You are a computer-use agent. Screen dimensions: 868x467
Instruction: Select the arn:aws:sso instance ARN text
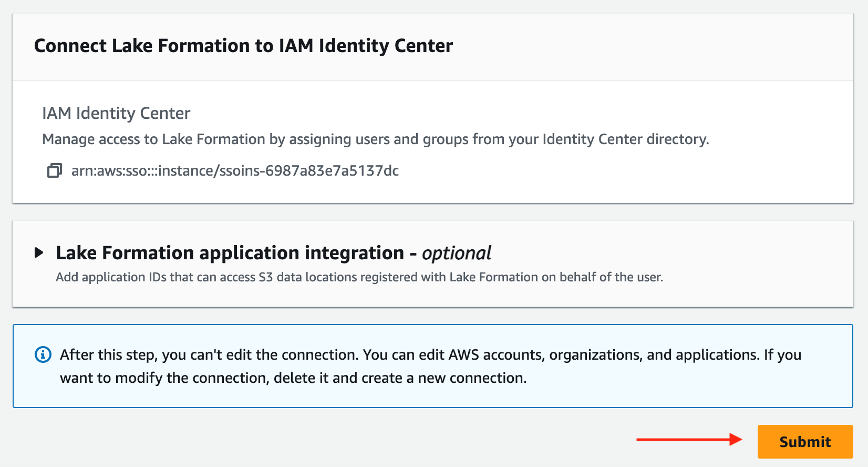coord(234,171)
